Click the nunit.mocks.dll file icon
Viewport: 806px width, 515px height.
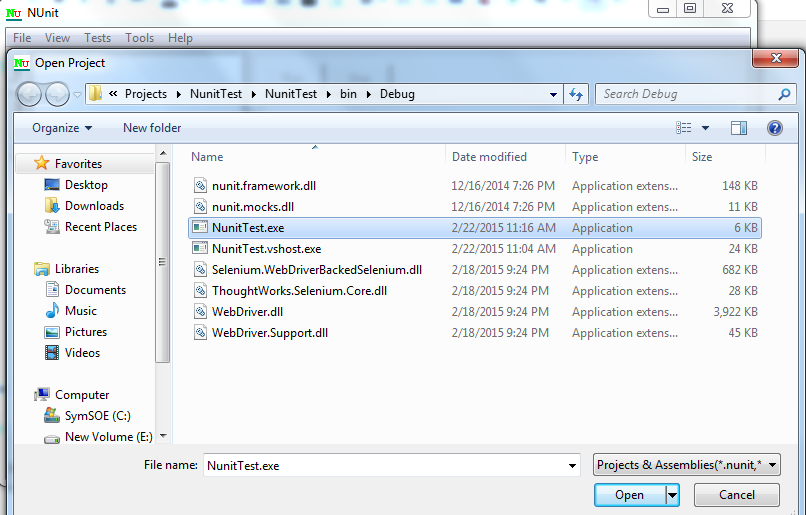tap(200, 207)
